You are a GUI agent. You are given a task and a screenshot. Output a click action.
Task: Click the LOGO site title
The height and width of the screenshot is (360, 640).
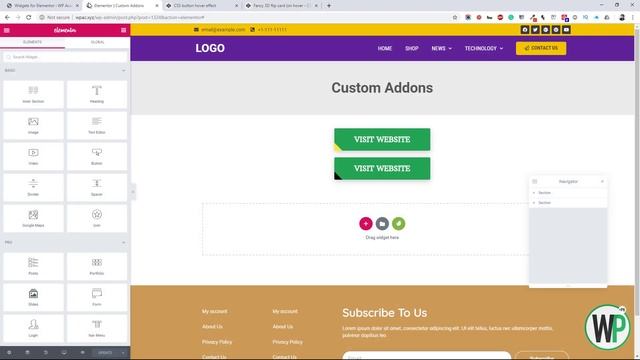point(210,48)
